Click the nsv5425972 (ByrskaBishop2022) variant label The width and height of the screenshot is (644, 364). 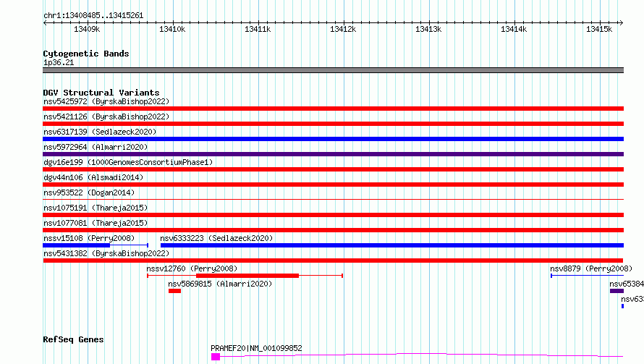pos(106,101)
